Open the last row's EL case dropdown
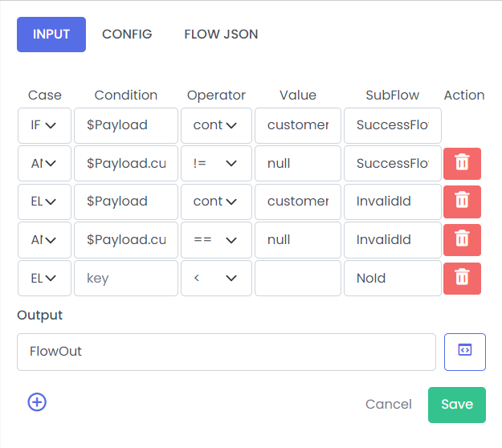The height and width of the screenshot is (448, 502). [44, 278]
